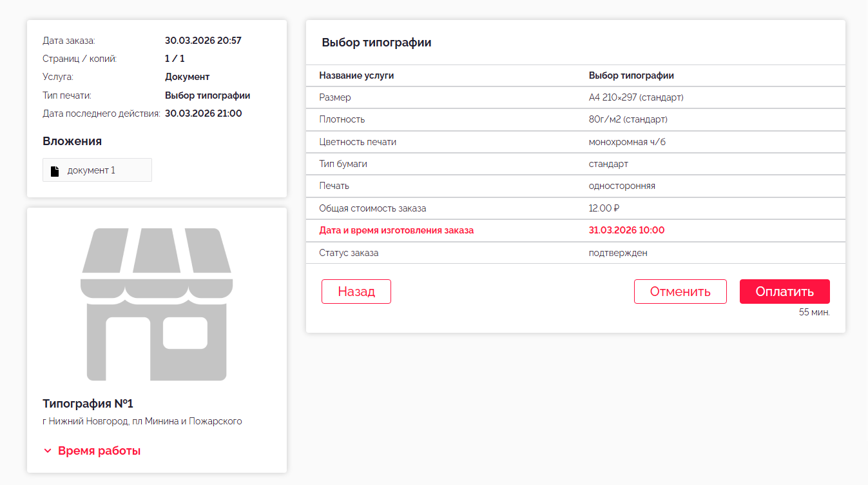
Task: Click the Выбор типографии panel heading
Action: 376,43
